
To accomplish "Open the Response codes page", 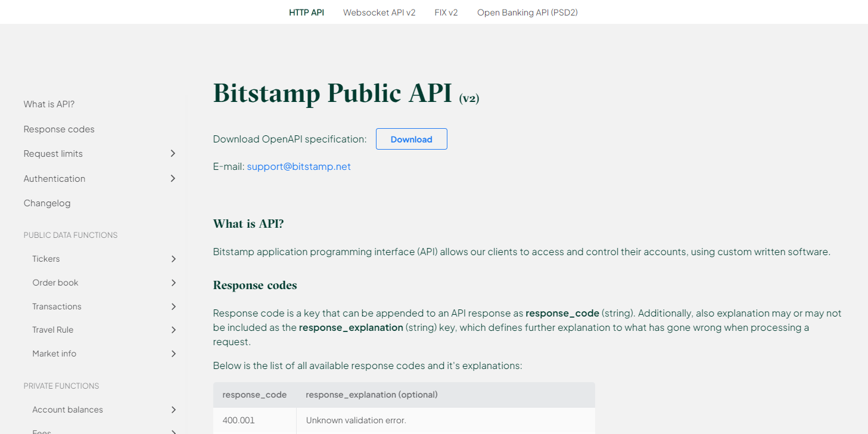I will pos(58,129).
